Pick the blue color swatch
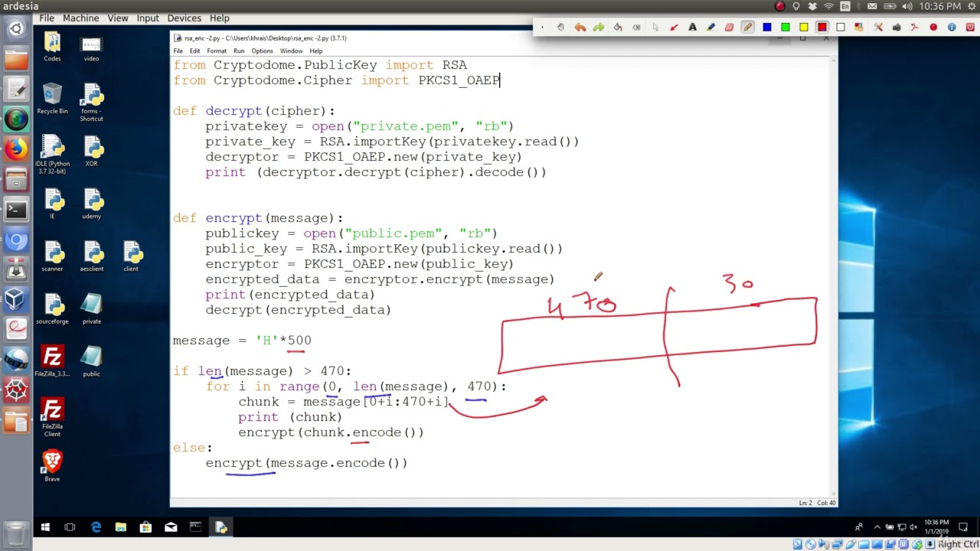The width and height of the screenshot is (980, 551). coord(766,28)
